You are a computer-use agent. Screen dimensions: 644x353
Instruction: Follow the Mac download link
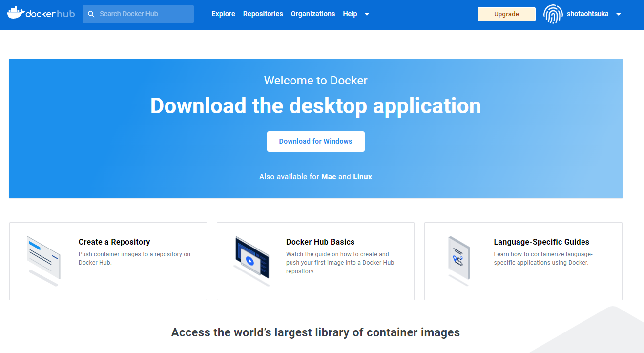click(x=329, y=177)
